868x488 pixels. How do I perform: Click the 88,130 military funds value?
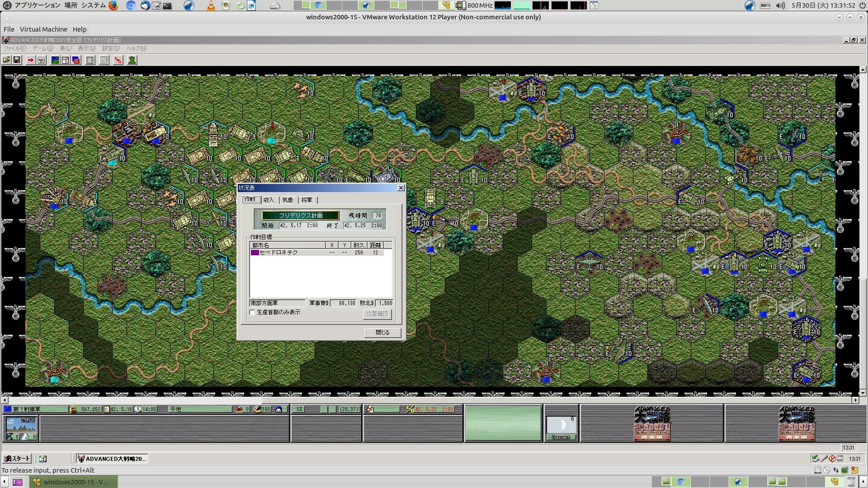(x=343, y=303)
